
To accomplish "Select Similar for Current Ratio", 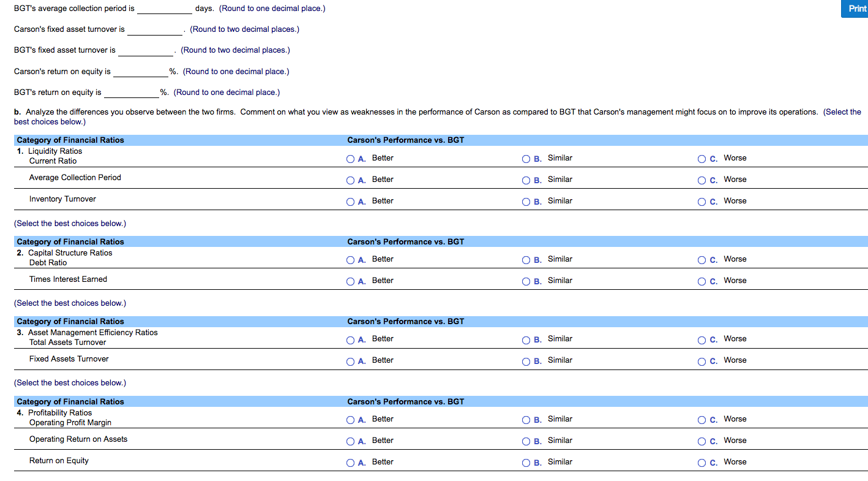I will (x=526, y=159).
